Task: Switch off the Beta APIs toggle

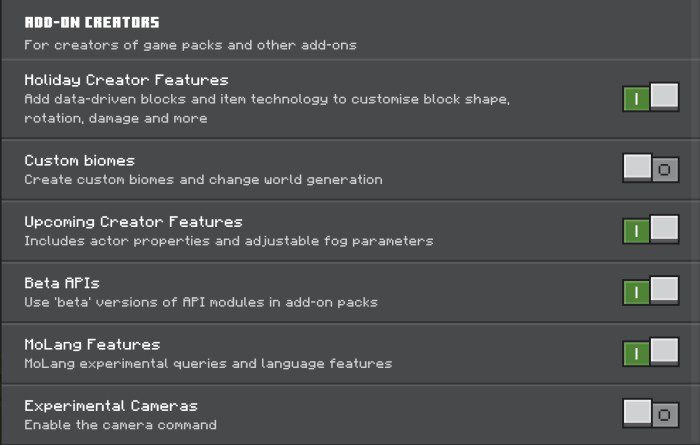Action: [650, 291]
